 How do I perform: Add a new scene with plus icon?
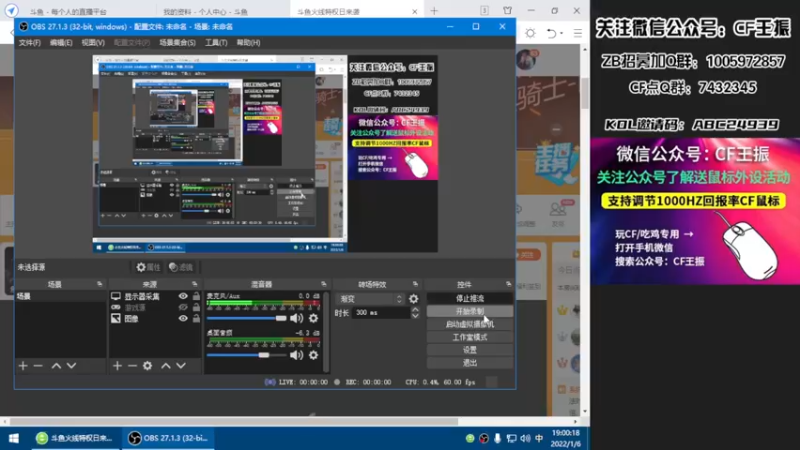23,366
